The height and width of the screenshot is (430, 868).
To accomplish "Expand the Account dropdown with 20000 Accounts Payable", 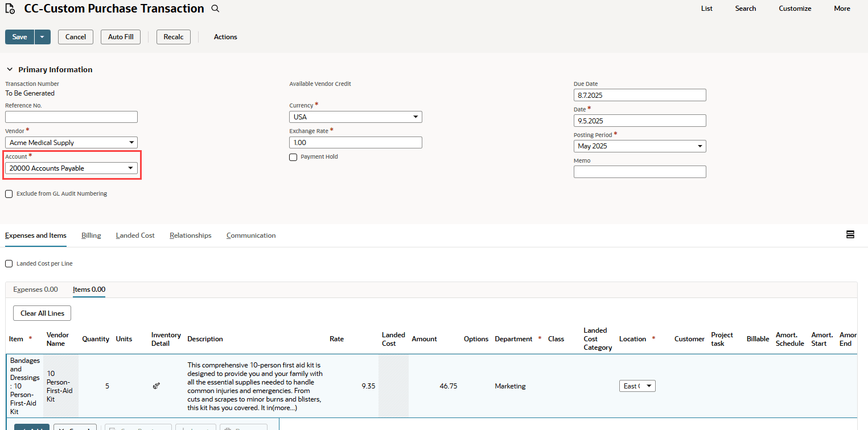I will (71, 168).
